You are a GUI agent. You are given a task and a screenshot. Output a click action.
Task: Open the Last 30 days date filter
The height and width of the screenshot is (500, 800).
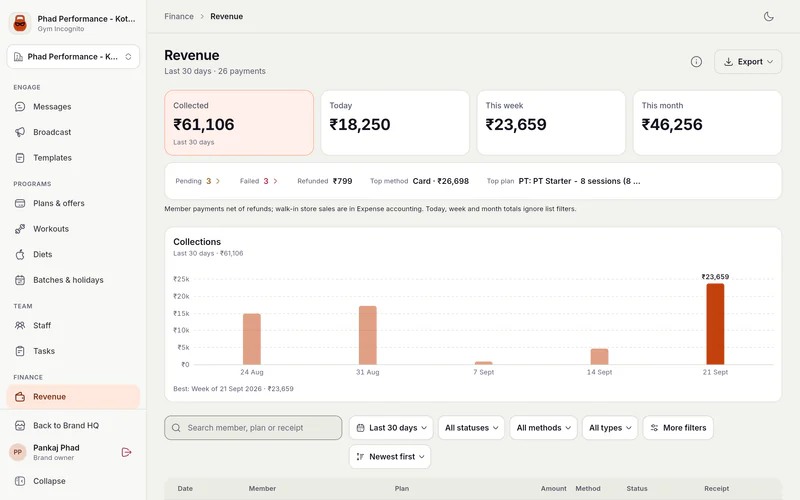(x=391, y=428)
